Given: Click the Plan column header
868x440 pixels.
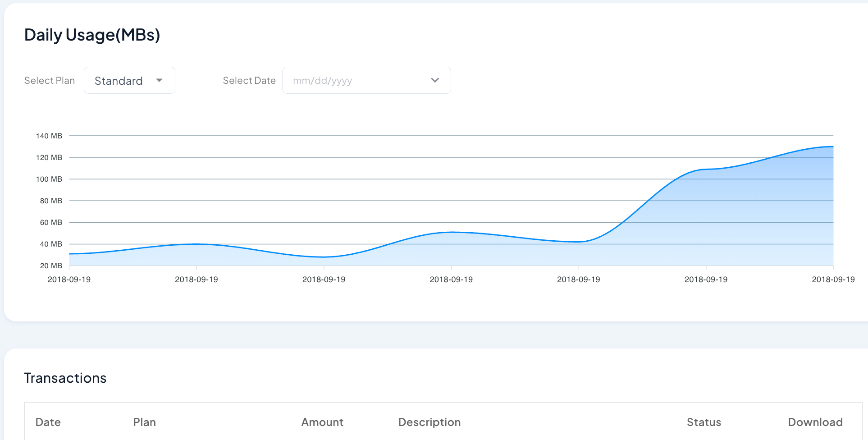Looking at the screenshot, I should tap(144, 422).
